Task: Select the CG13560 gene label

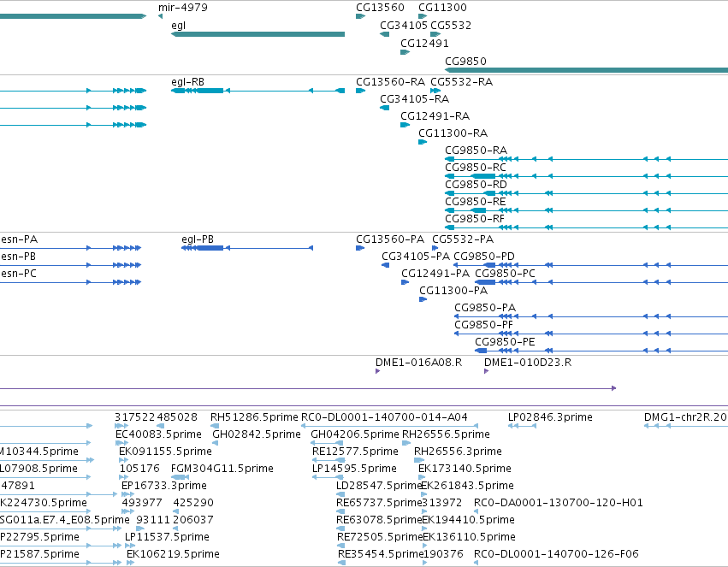Action: (380, 8)
